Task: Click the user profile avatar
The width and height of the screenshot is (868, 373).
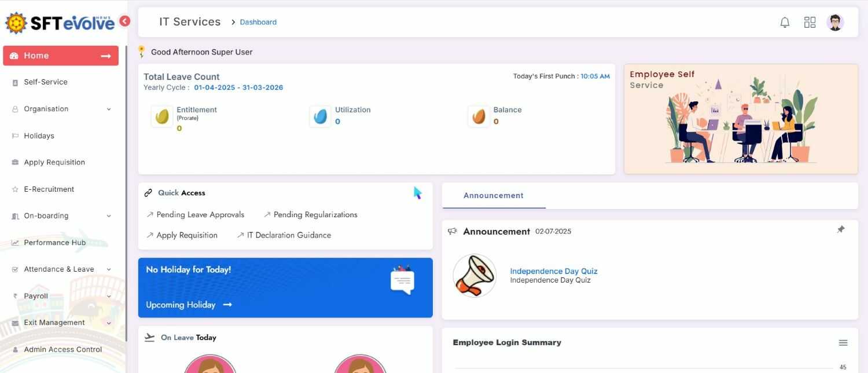Action: (x=835, y=23)
